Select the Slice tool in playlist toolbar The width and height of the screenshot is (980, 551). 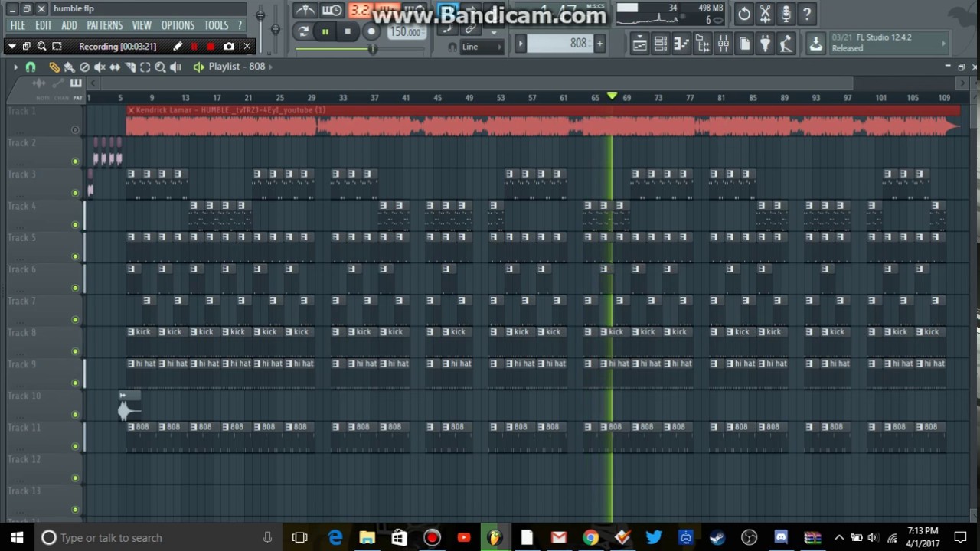(130, 67)
